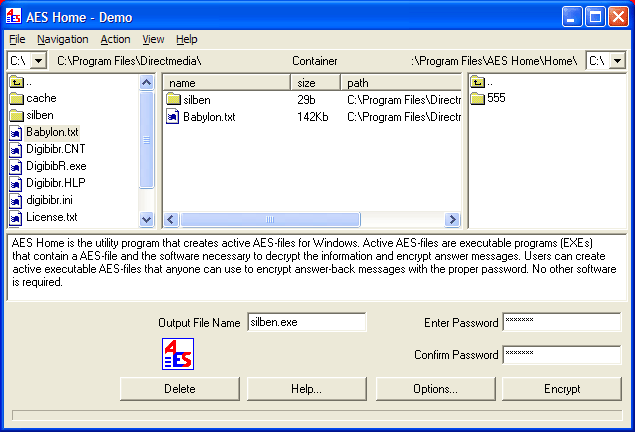Go up a directory in the right pane
This screenshot has height=432, width=635.
(478, 83)
